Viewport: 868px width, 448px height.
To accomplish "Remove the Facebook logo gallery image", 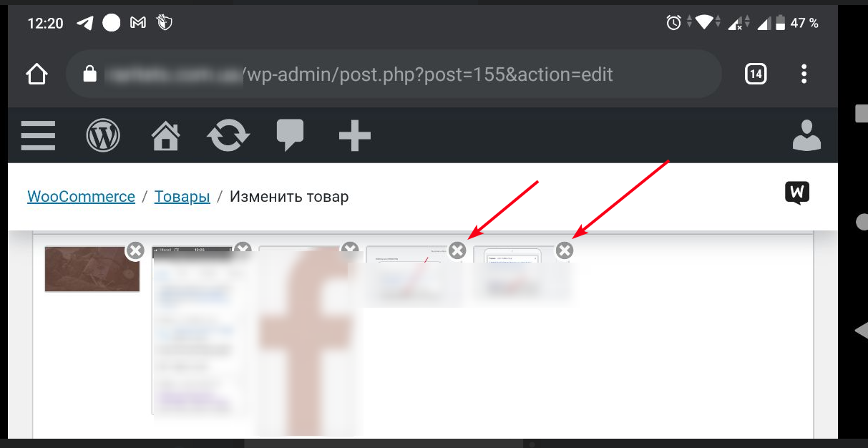I will pyautogui.click(x=350, y=248).
